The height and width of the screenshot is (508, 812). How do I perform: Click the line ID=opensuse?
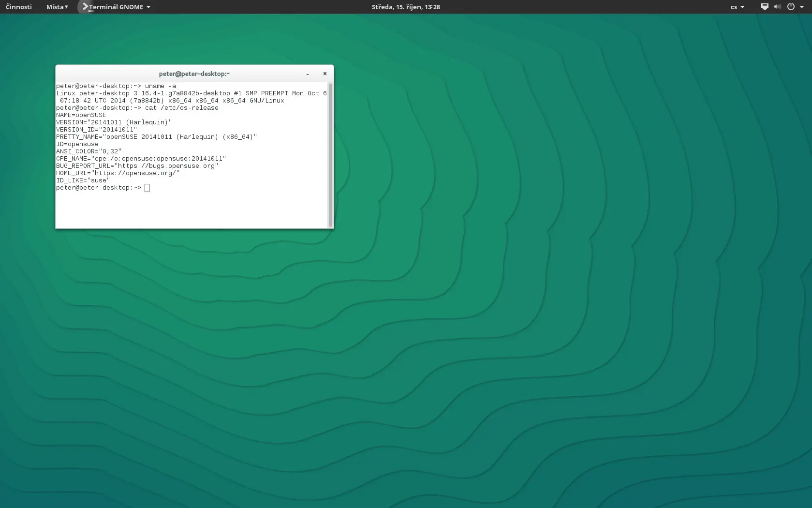77,144
